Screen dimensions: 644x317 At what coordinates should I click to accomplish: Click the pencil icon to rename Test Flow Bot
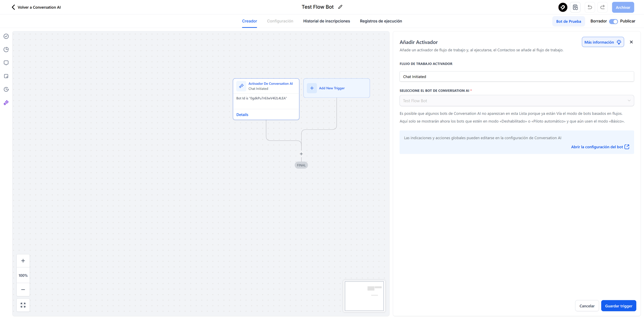point(340,7)
